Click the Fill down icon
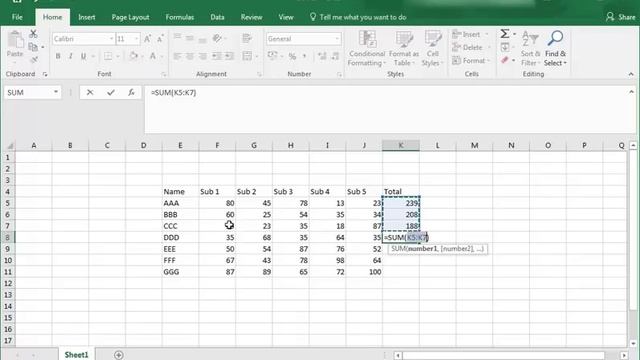Screen dimensions: 640x360 point(505,47)
